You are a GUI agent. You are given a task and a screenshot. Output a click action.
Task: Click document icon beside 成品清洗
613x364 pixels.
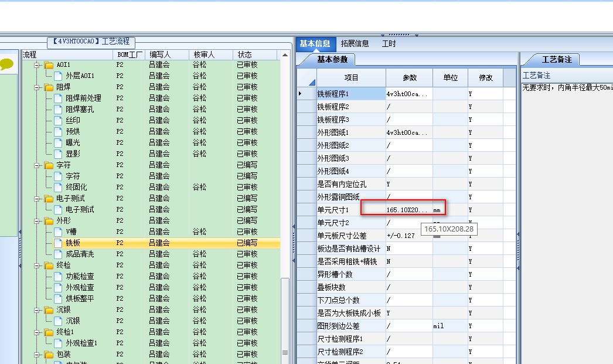click(x=58, y=254)
